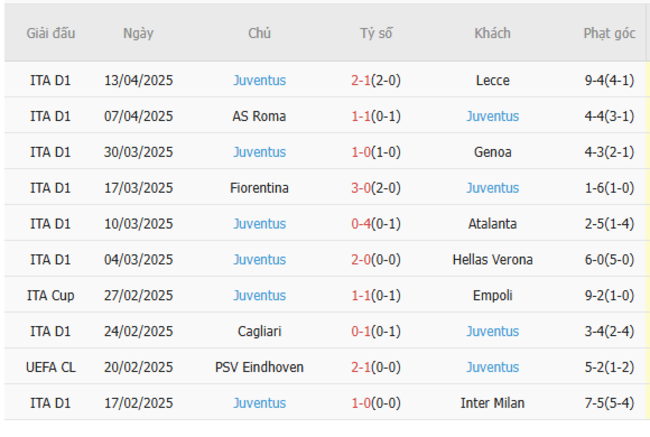Open the Fiorentina team page
This screenshot has height=437, width=650.
point(259,188)
